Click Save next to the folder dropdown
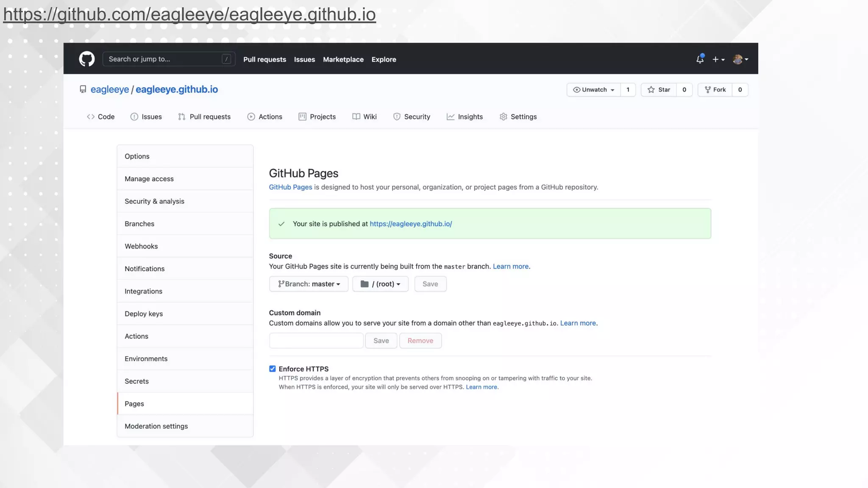 [430, 284]
